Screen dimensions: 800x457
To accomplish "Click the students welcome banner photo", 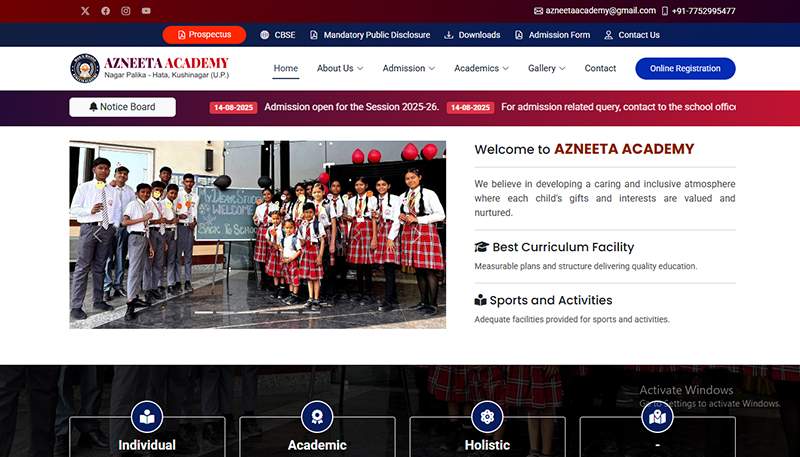I will (257, 234).
